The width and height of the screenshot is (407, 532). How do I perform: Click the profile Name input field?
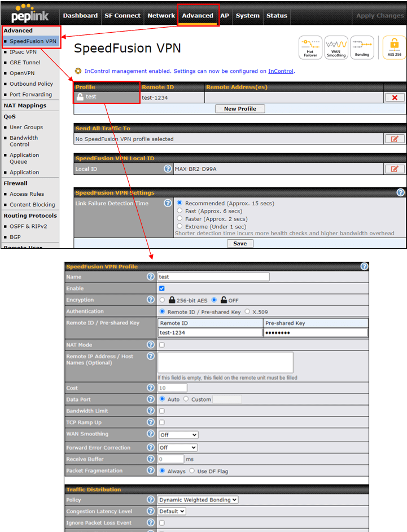(213, 277)
